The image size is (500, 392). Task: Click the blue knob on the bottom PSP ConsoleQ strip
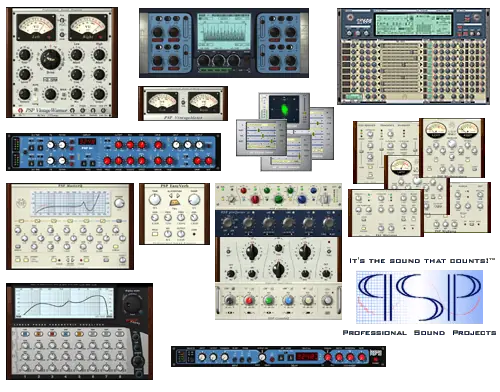[x=289, y=300]
